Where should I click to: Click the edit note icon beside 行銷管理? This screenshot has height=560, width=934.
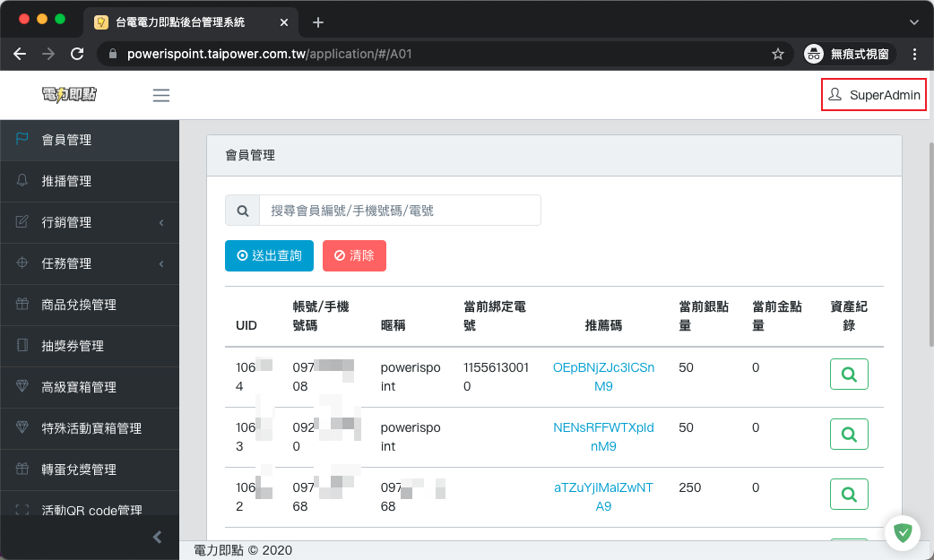22,221
